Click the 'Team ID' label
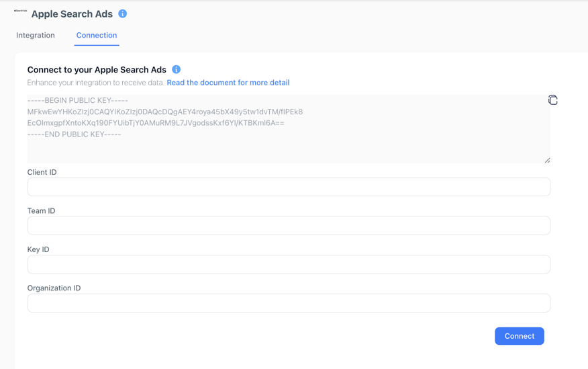 coord(41,211)
